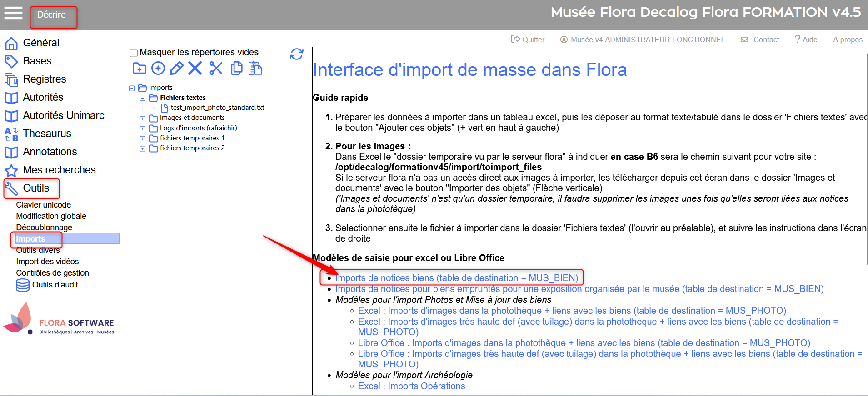Enable the Masquer les répertoires vides checkbox

[x=134, y=53]
